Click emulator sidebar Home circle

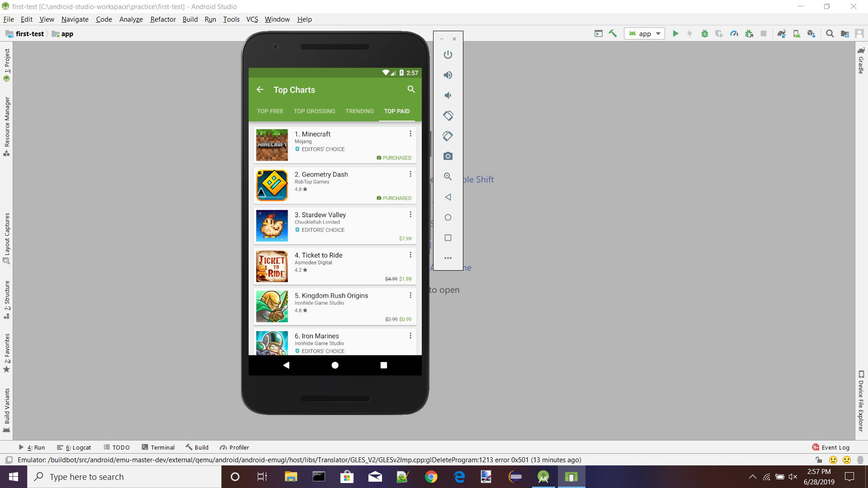click(x=448, y=217)
